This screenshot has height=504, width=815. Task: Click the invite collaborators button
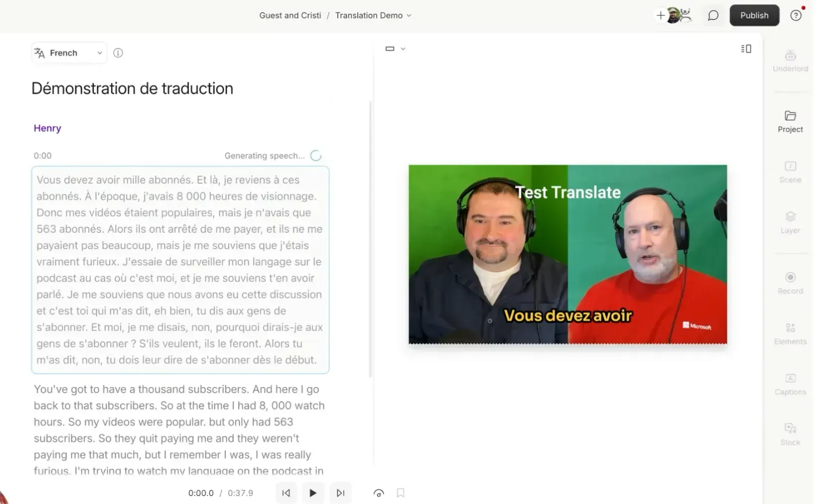(x=660, y=15)
